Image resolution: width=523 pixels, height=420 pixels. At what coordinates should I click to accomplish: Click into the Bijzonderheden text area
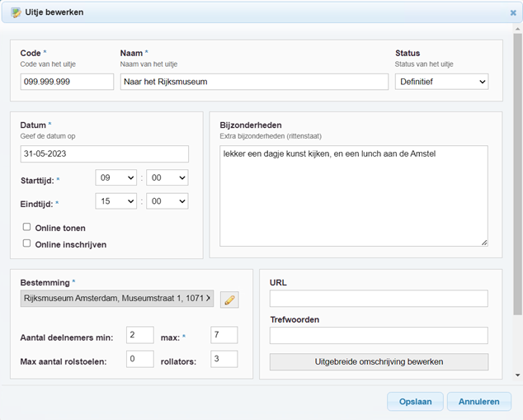[353, 196]
